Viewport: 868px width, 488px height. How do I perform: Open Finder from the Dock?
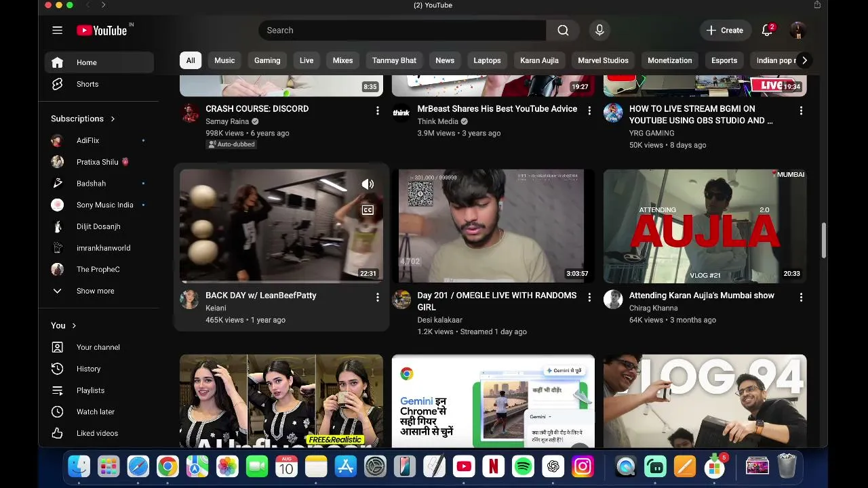(79, 466)
